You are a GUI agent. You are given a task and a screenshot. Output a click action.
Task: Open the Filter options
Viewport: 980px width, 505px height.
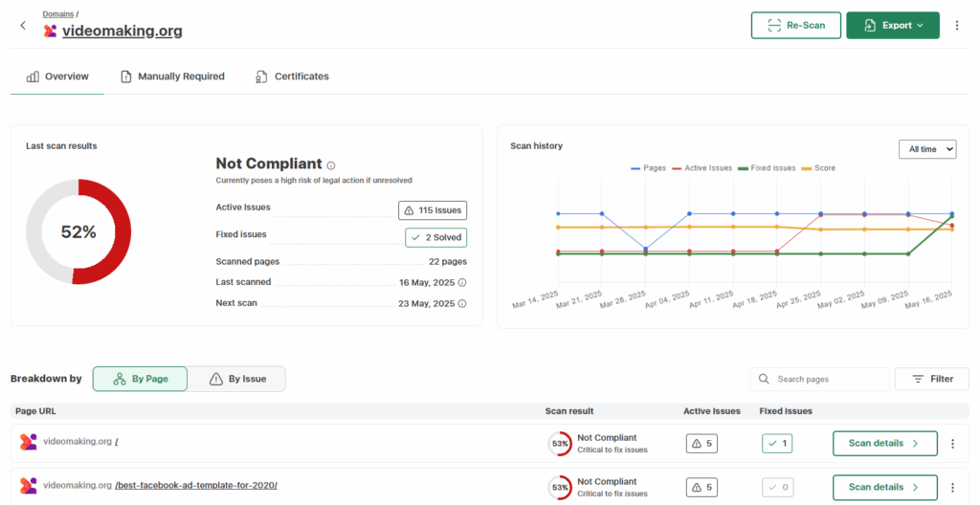[x=932, y=379]
